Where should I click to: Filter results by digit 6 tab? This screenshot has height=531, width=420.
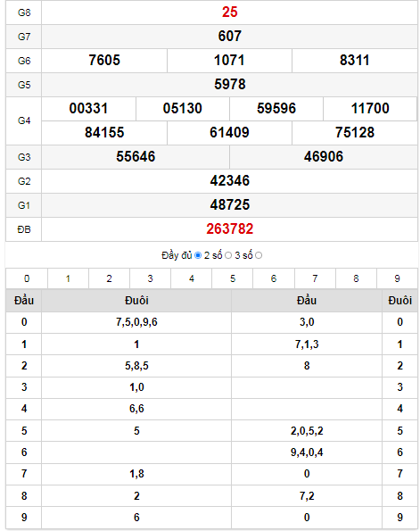[274, 278]
